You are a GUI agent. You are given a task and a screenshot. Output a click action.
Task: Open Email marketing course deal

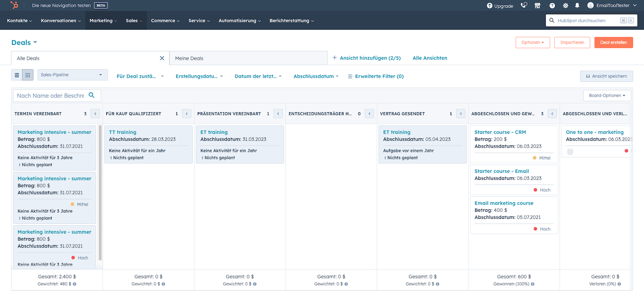coord(504,203)
